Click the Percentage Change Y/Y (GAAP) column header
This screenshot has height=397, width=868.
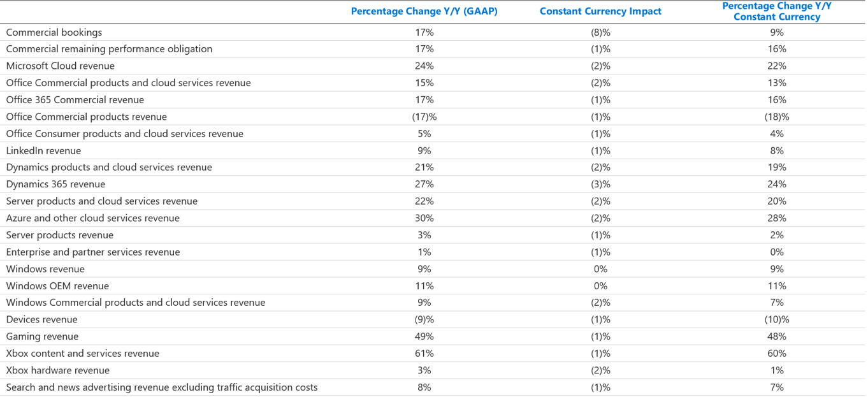pyautogui.click(x=424, y=11)
